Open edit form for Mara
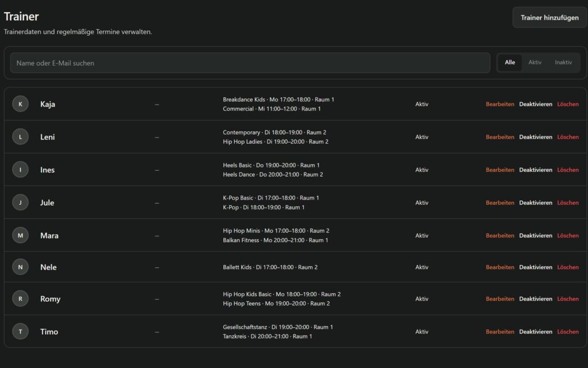Screen dimensions: 588x368 click(500, 235)
